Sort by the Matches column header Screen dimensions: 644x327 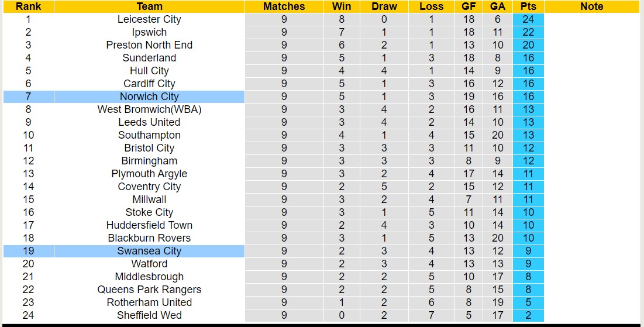click(x=284, y=6)
